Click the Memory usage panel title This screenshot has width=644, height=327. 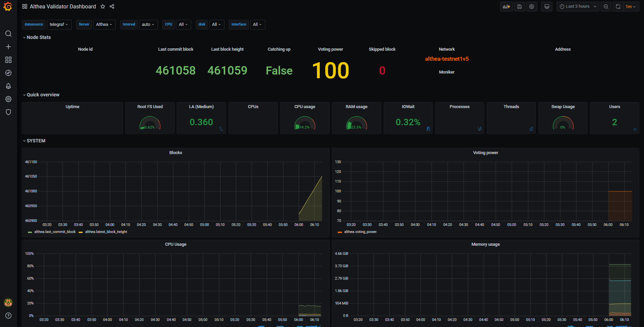coord(485,244)
